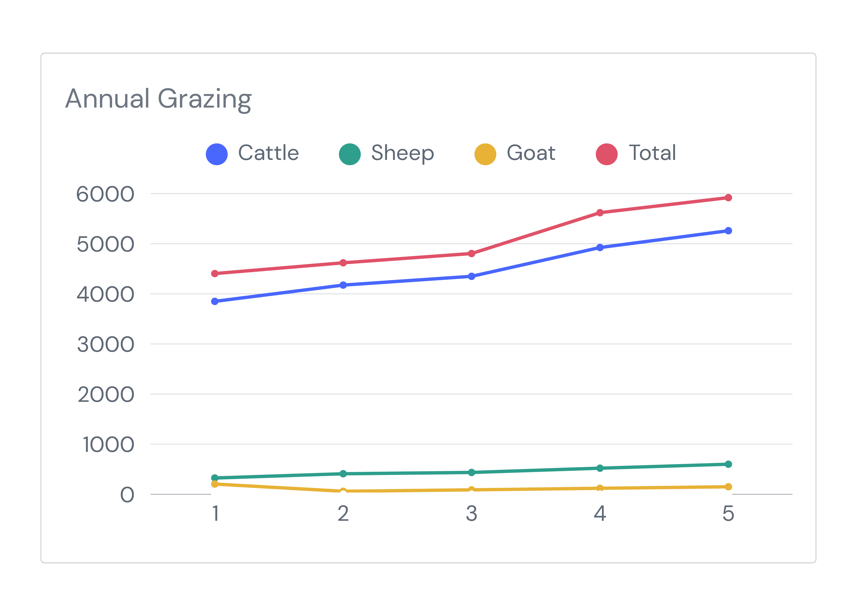Toggle the Sheep legend entry
Image resolution: width=857 pixels, height=616 pixels.
(386, 154)
